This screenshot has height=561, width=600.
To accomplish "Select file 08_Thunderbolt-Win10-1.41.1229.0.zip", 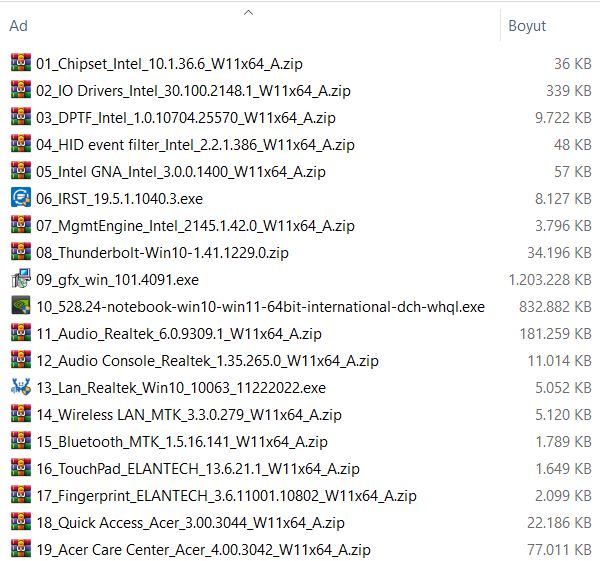I will pos(162,253).
